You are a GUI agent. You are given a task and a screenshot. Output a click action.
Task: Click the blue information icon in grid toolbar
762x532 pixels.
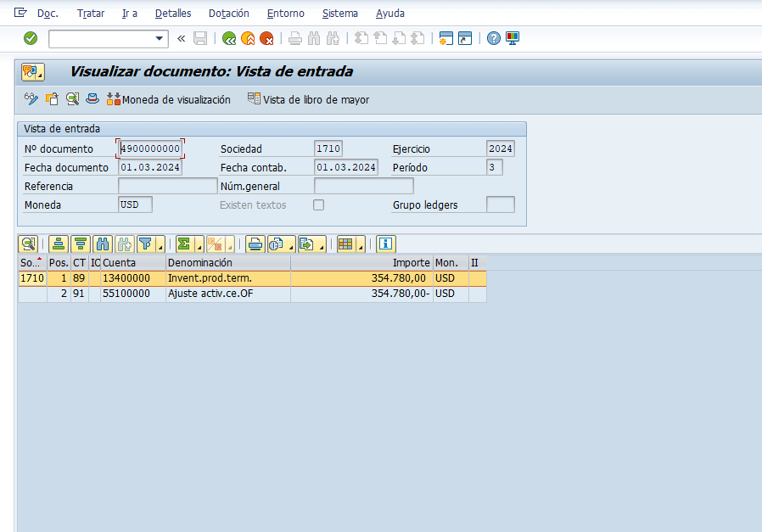click(x=386, y=244)
